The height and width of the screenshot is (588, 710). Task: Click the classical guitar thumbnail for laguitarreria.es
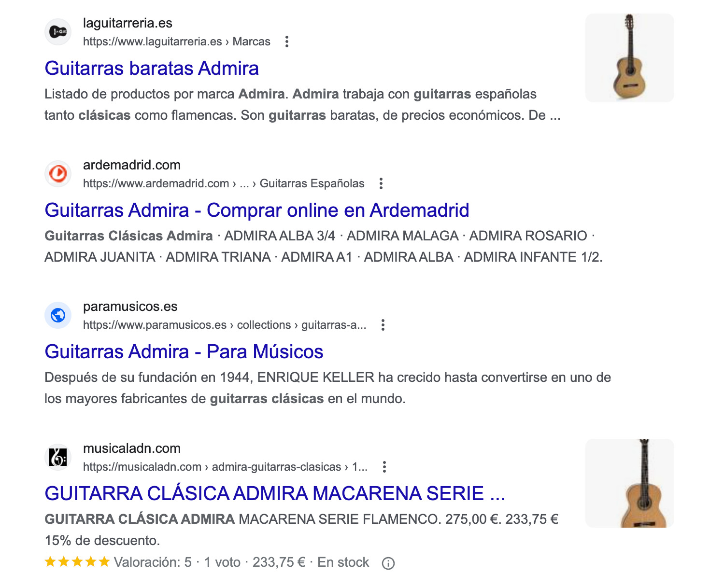point(629,57)
